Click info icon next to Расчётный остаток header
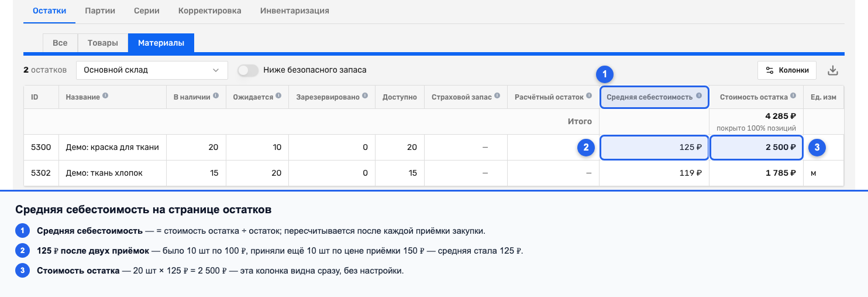The width and height of the screenshot is (868, 297). 590,97
